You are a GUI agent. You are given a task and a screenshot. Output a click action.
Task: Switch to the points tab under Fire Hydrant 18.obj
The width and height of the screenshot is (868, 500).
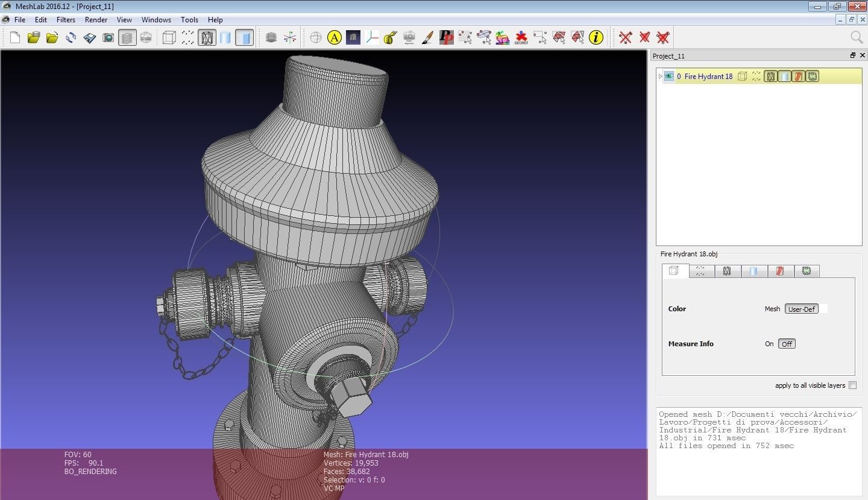tap(700, 271)
